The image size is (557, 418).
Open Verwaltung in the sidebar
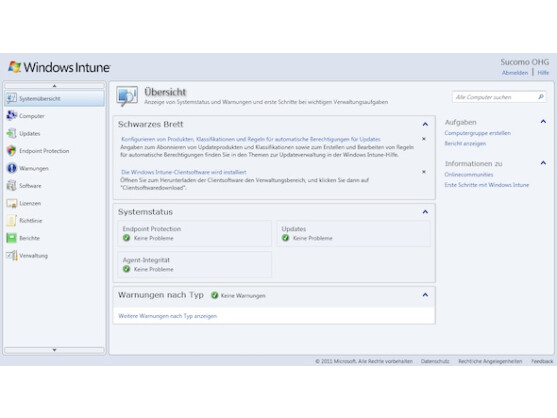54,255
